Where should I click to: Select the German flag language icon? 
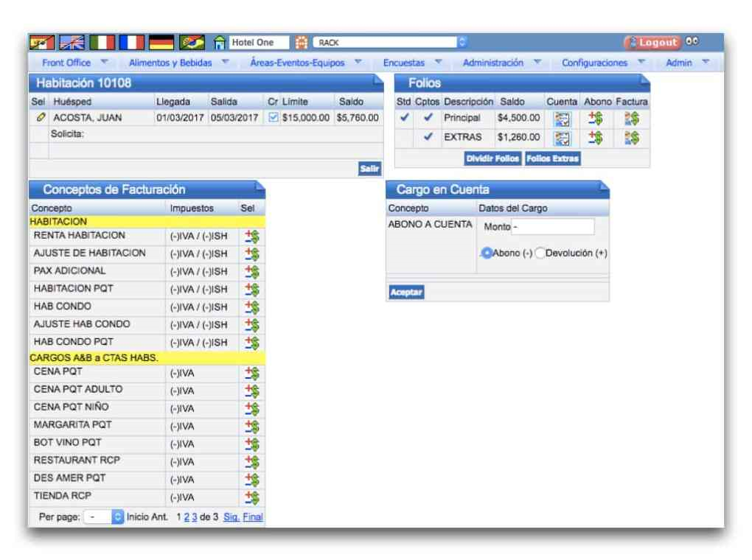pyautogui.click(x=161, y=43)
